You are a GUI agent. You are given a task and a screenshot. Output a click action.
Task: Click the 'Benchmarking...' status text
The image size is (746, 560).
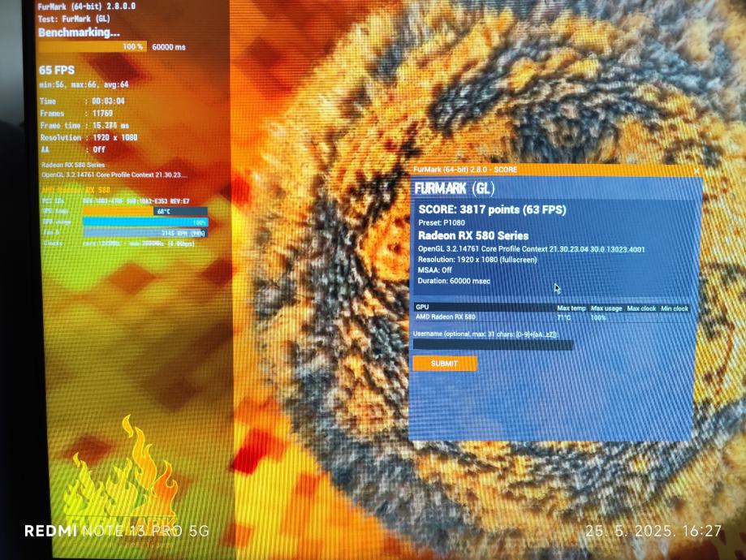point(79,32)
